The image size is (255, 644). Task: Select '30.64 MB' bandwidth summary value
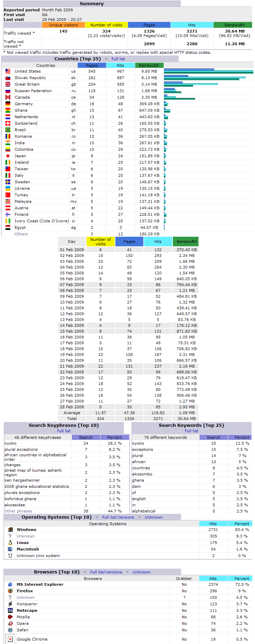click(x=235, y=31)
